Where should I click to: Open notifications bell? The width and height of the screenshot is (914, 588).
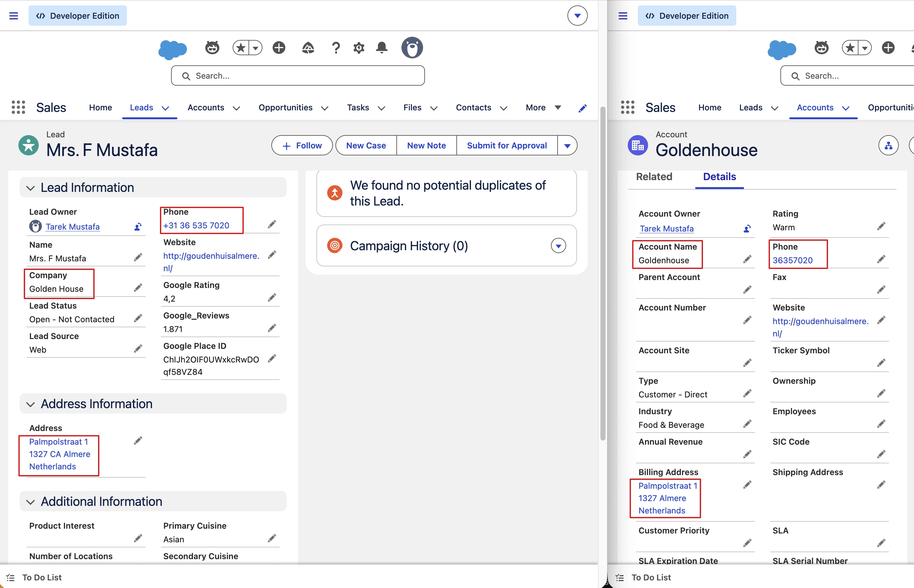[x=381, y=48]
